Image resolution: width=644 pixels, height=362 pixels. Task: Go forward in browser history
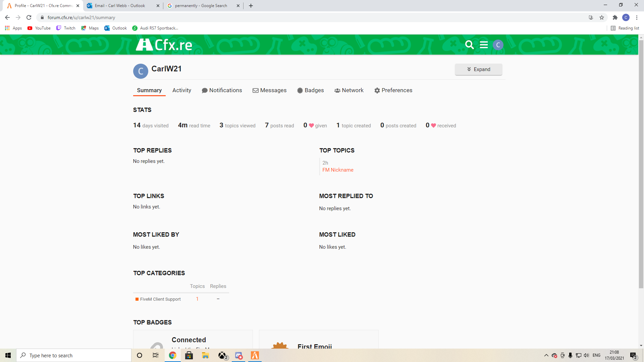[x=18, y=17]
